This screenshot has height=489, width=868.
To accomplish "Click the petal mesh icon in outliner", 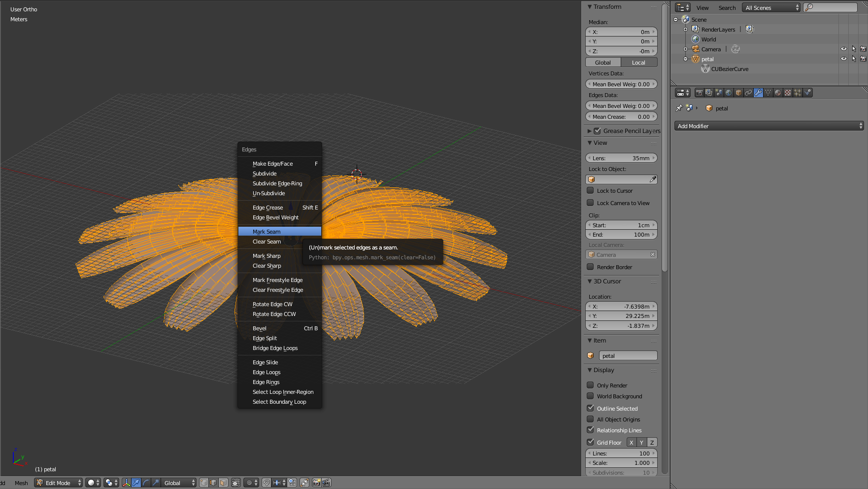I will [x=696, y=59].
